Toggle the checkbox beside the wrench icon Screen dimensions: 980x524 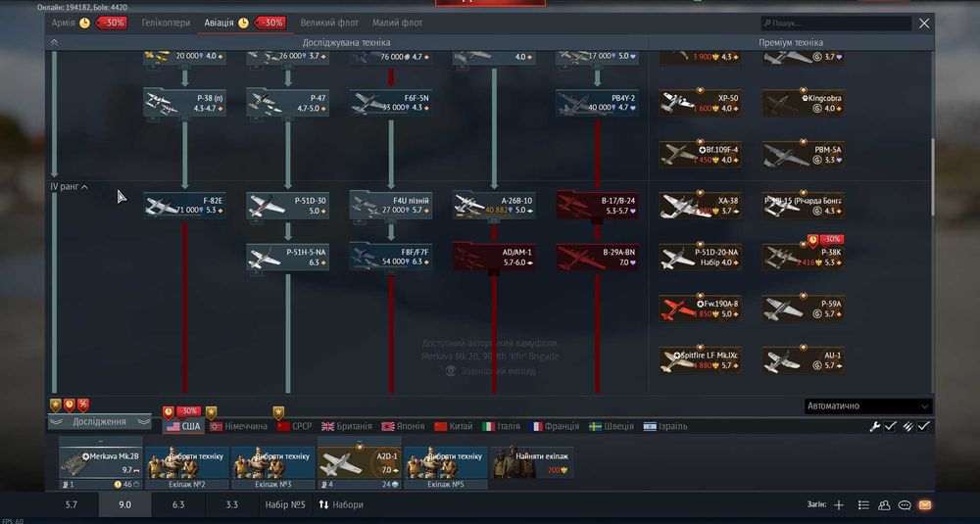click(891, 427)
